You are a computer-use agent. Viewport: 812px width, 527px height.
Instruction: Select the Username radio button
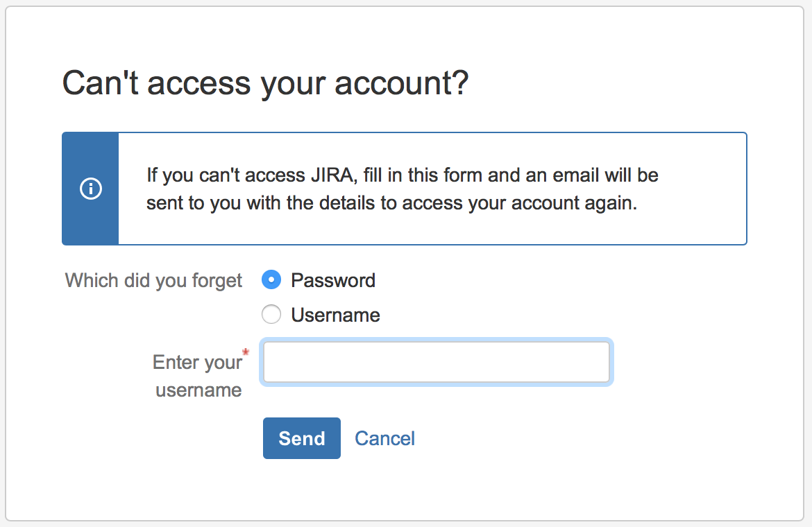(271, 314)
